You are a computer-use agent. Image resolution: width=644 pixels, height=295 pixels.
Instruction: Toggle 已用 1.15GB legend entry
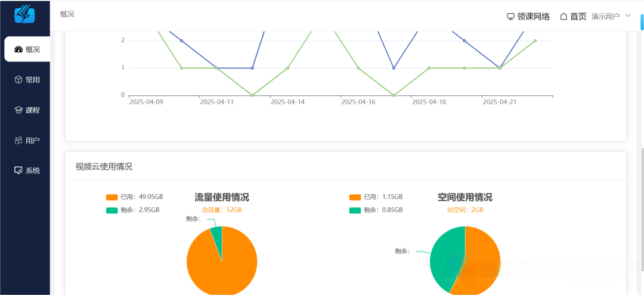[x=376, y=197]
